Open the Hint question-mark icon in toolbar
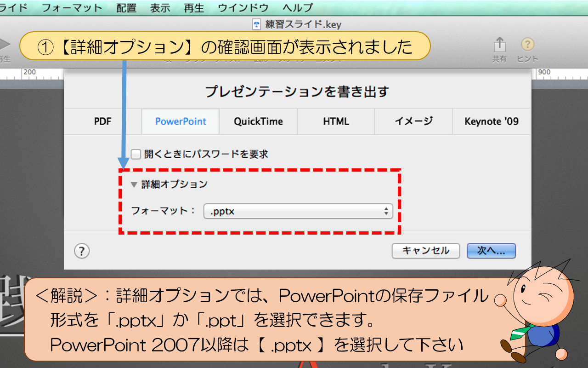This screenshot has width=588, height=368. click(527, 45)
